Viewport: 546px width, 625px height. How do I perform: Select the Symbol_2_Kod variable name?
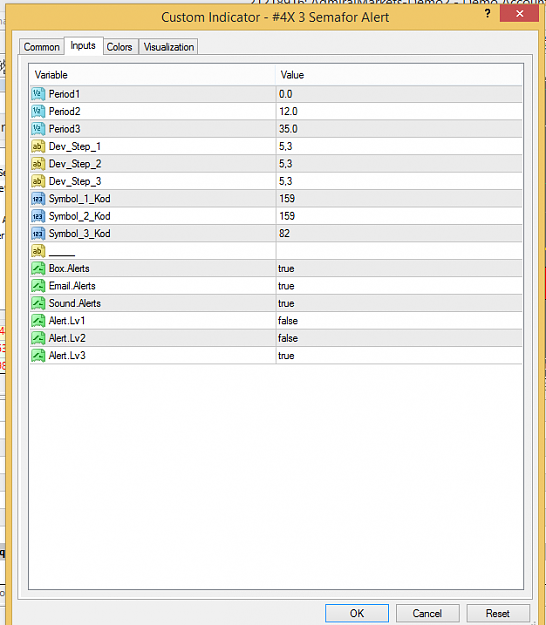79,216
